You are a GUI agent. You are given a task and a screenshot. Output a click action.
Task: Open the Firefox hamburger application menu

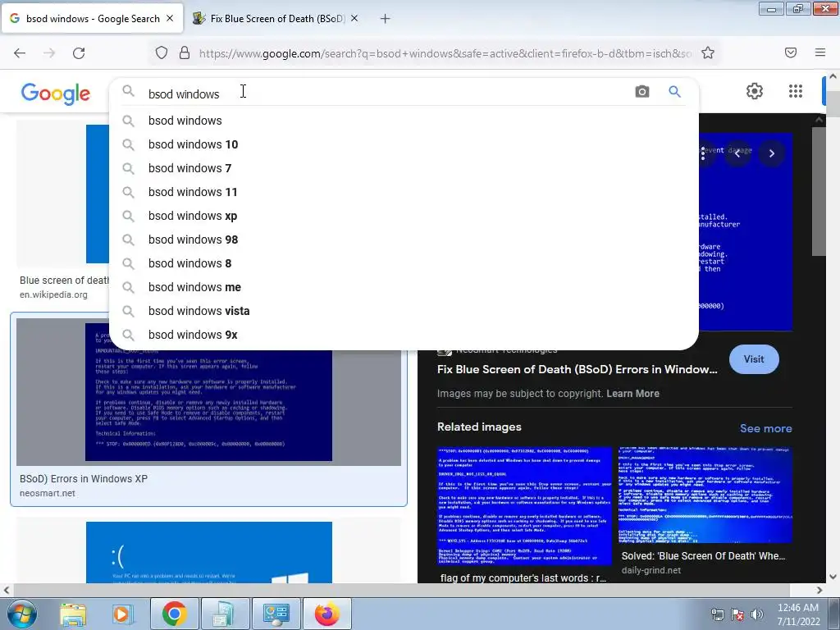point(820,52)
